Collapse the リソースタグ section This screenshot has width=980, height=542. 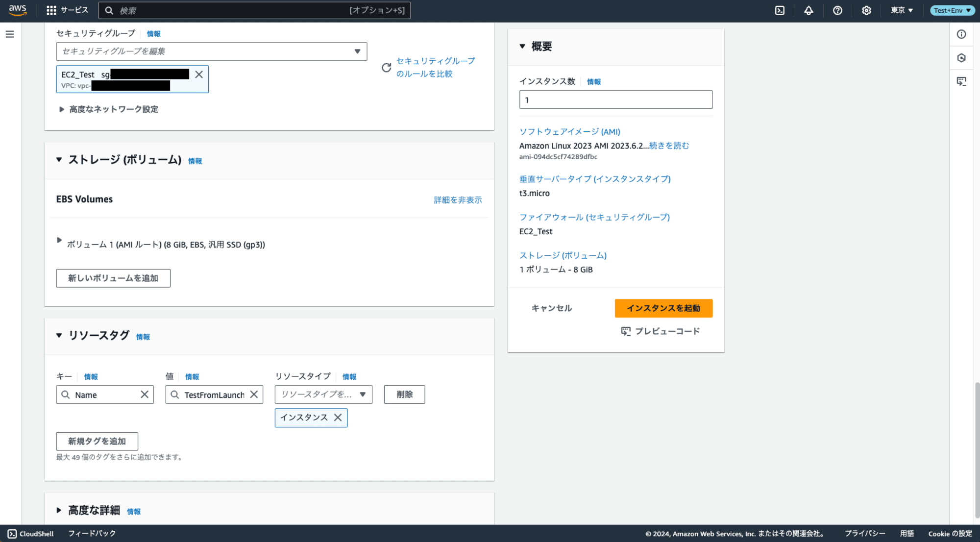(59, 336)
